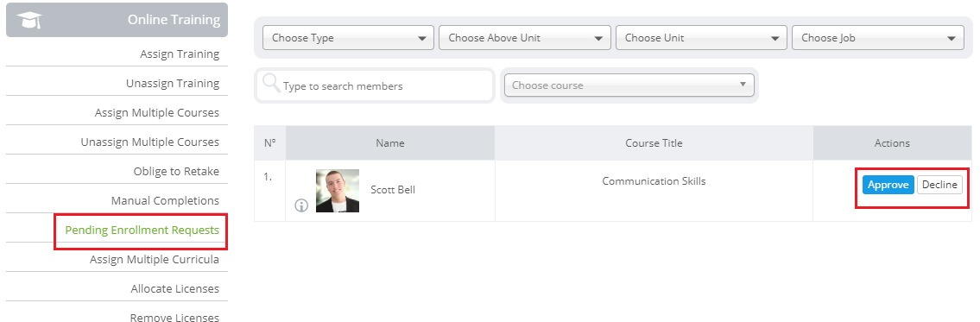Open the Choose Above Unit dropdown
The height and width of the screenshot is (322, 980).
pyautogui.click(x=525, y=37)
